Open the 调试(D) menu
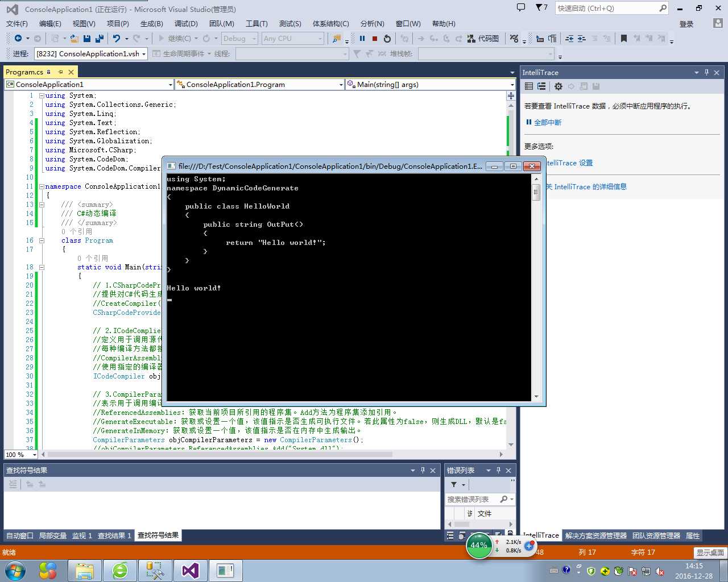This screenshot has height=582, width=728. (186, 23)
